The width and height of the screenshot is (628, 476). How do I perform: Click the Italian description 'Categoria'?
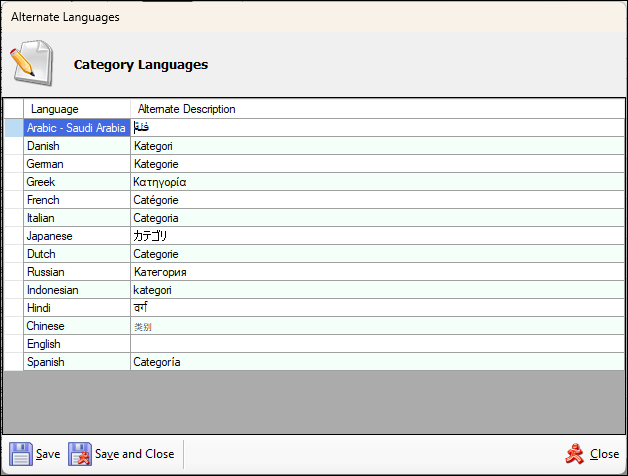click(x=156, y=218)
